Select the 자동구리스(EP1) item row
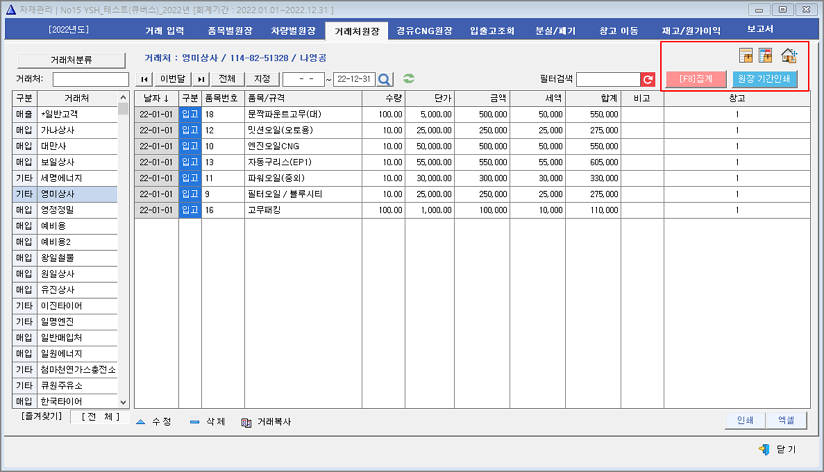This screenshot has width=824, height=472. coord(472,162)
